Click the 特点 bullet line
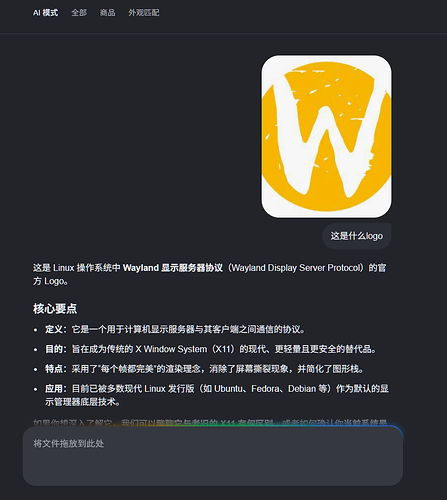 [x=205, y=369]
